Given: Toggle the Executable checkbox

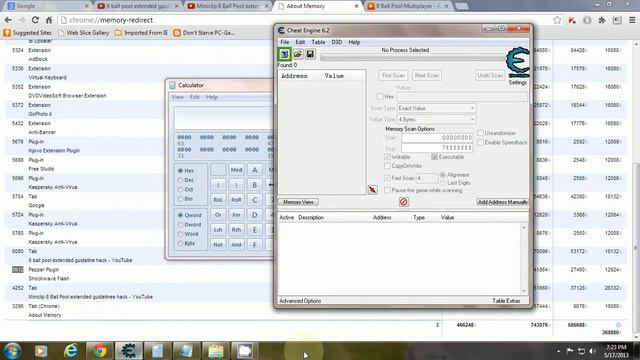Looking at the screenshot, I should (435, 157).
